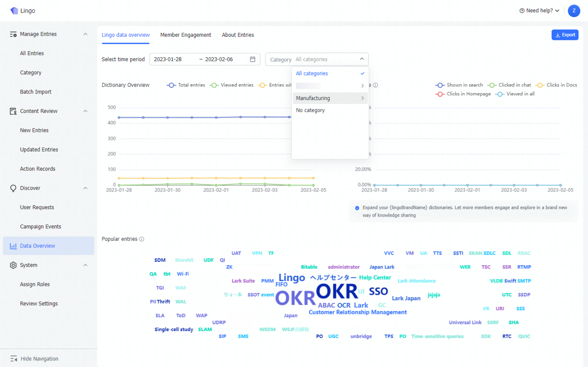The height and width of the screenshot is (367, 588).
Task: Click the Hide Navigation icon
Action: (14, 359)
